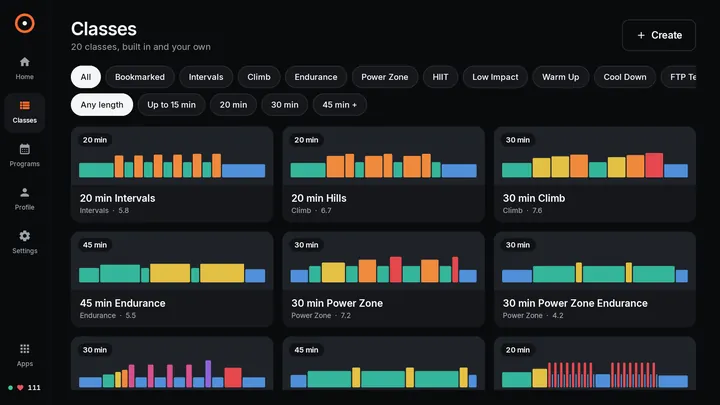Click the green connection status dot

click(x=10, y=388)
